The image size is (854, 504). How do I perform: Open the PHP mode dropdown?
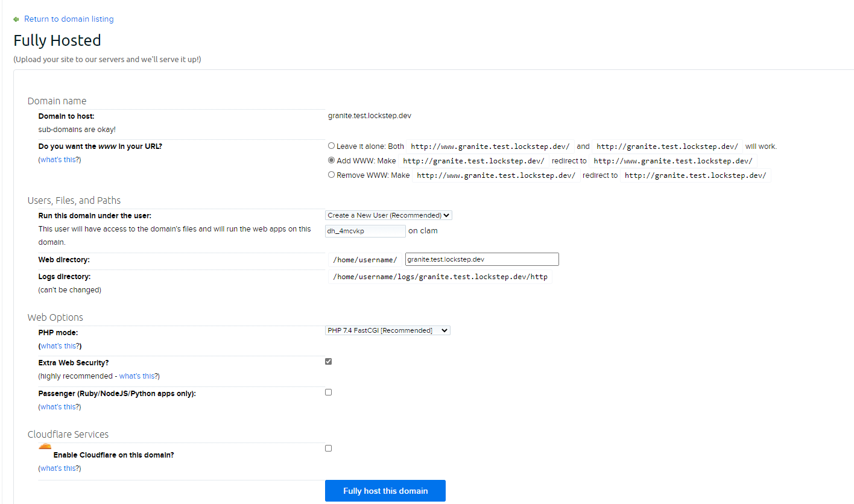[388, 330]
